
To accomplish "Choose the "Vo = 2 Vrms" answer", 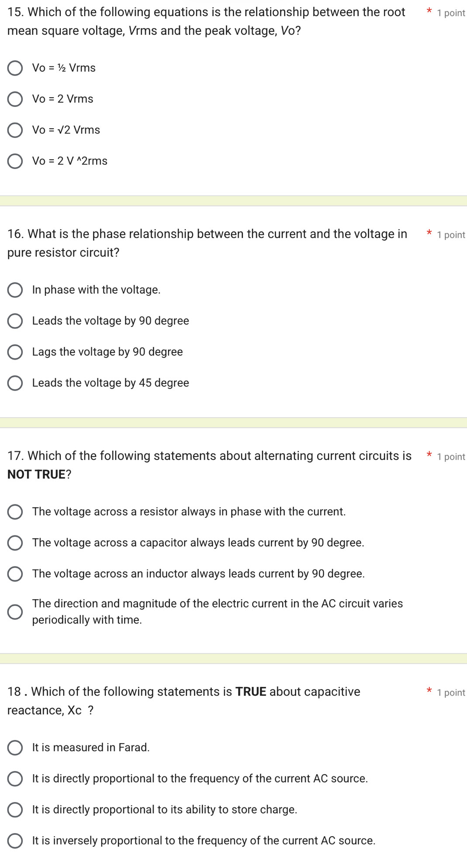I will pos(15,99).
